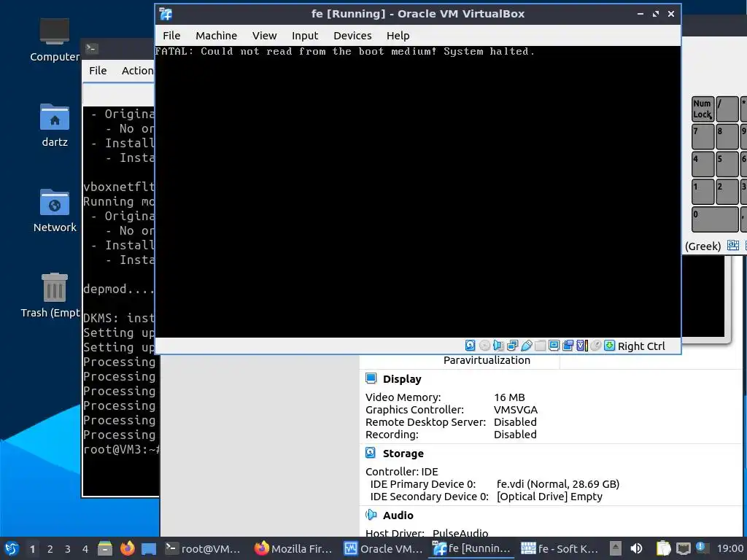Open the Help menu
The height and width of the screenshot is (560, 747).
click(398, 36)
